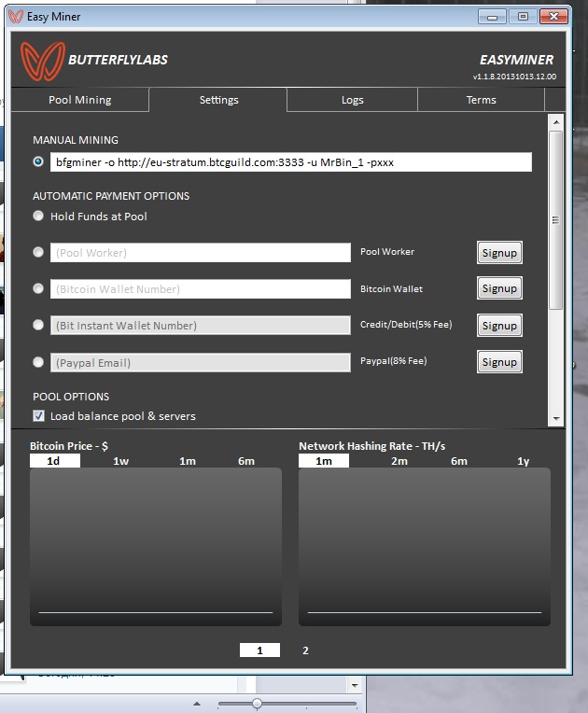Select the Manual Mining radio button

coord(38,161)
